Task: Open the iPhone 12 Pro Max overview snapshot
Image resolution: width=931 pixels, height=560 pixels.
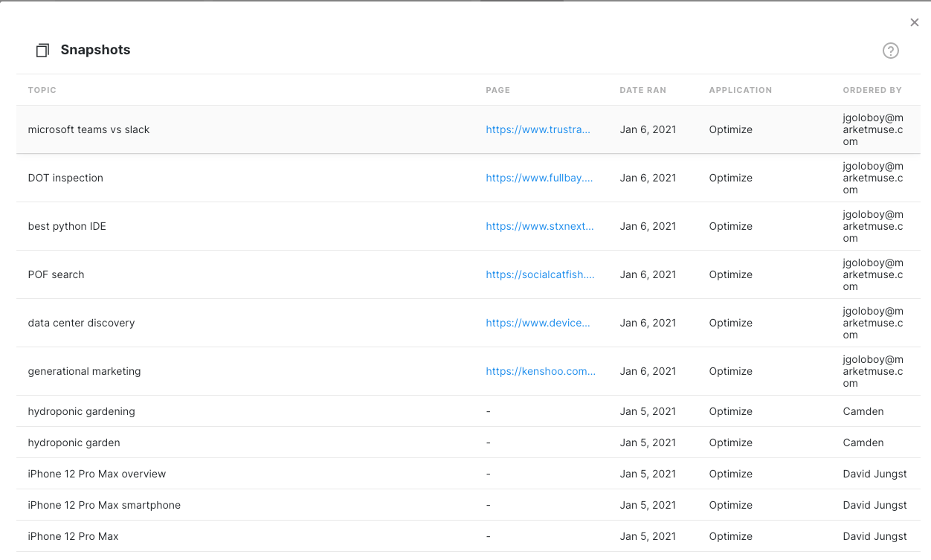Action: click(x=97, y=474)
